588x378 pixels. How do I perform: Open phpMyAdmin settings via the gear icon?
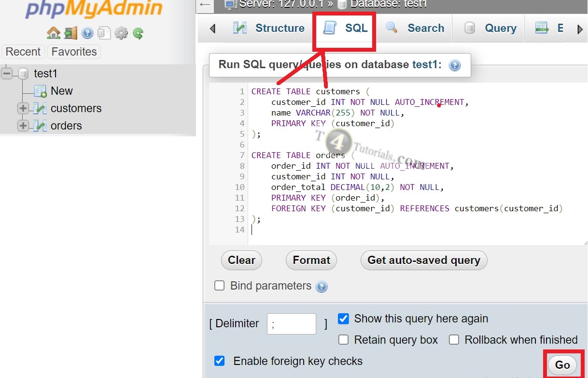click(121, 33)
